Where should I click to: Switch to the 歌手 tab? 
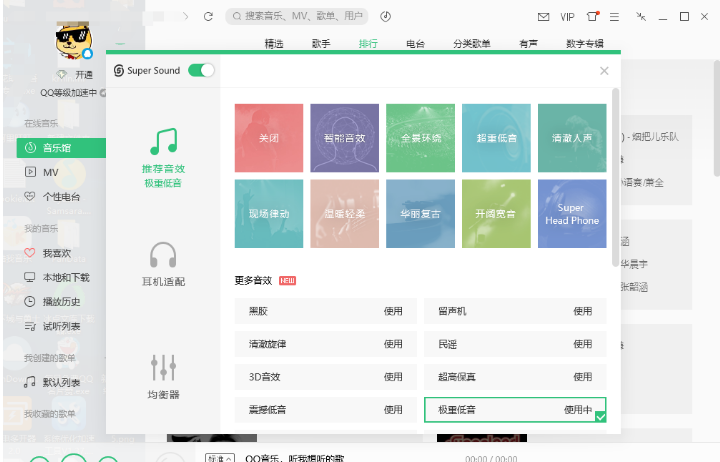(x=321, y=44)
